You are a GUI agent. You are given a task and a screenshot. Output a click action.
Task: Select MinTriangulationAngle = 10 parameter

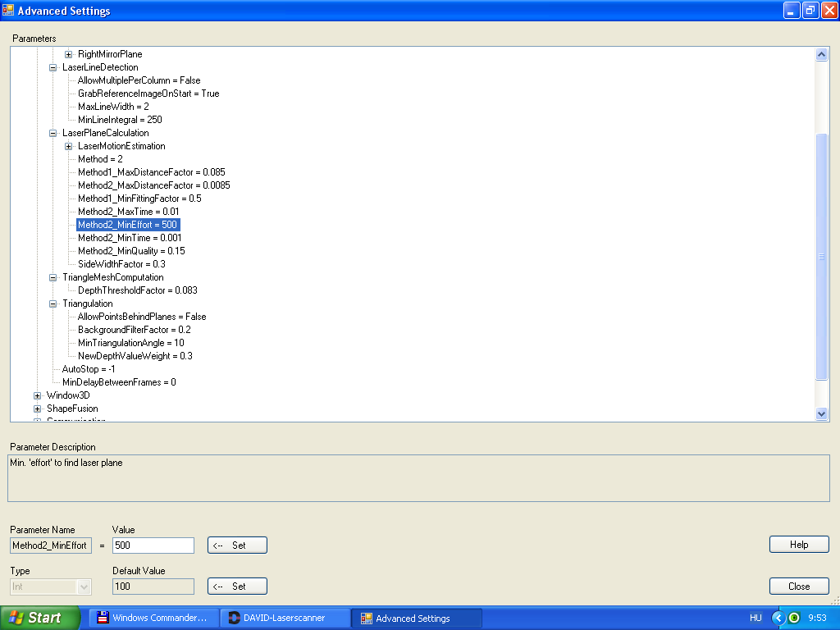pyautogui.click(x=130, y=343)
